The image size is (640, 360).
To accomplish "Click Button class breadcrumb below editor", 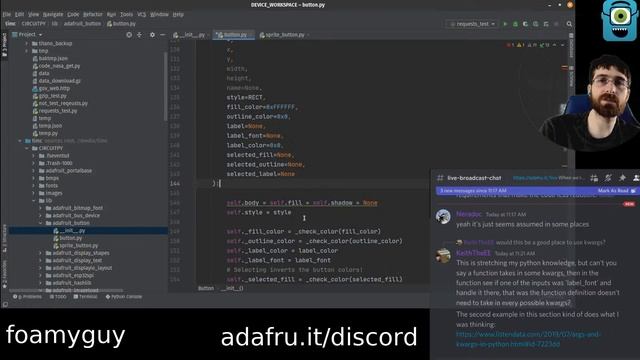I will (206, 288).
